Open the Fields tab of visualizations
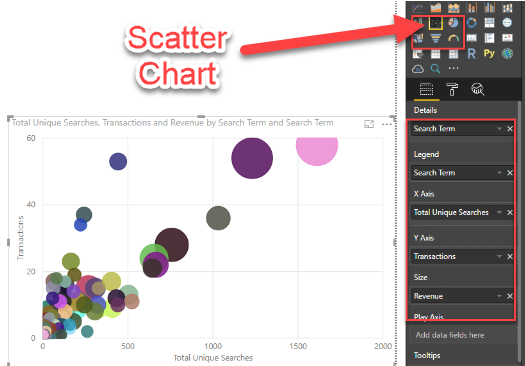This screenshot has width=525, height=366. tap(426, 89)
